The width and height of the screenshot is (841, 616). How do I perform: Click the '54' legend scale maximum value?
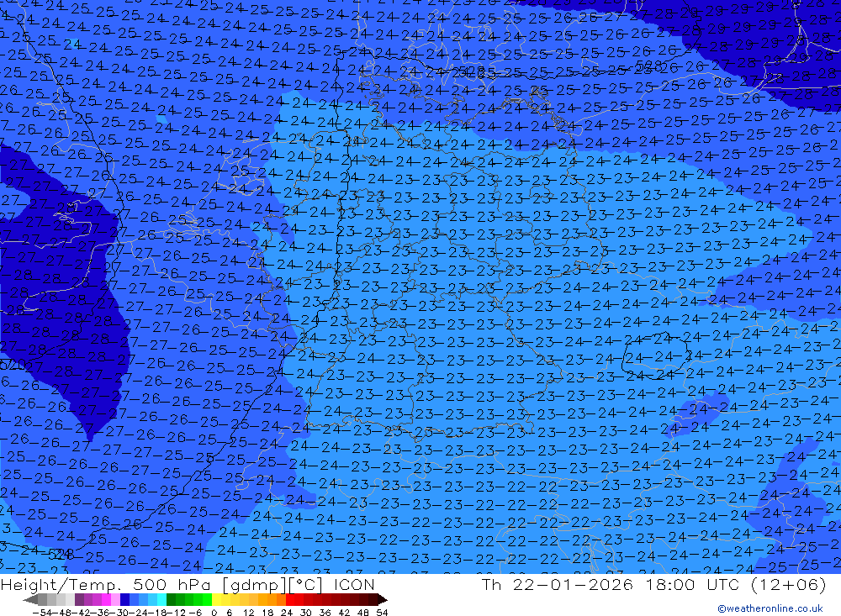click(382, 613)
